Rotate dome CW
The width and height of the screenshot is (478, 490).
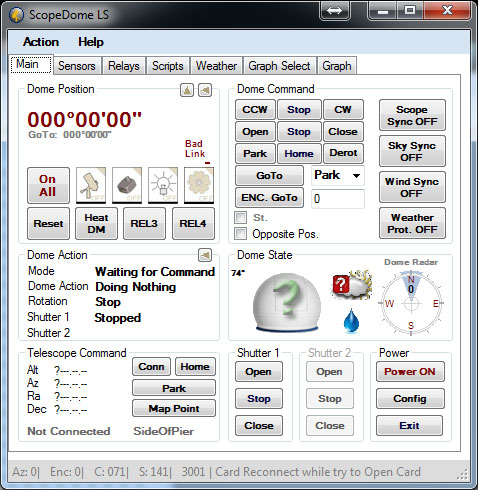[x=343, y=109]
